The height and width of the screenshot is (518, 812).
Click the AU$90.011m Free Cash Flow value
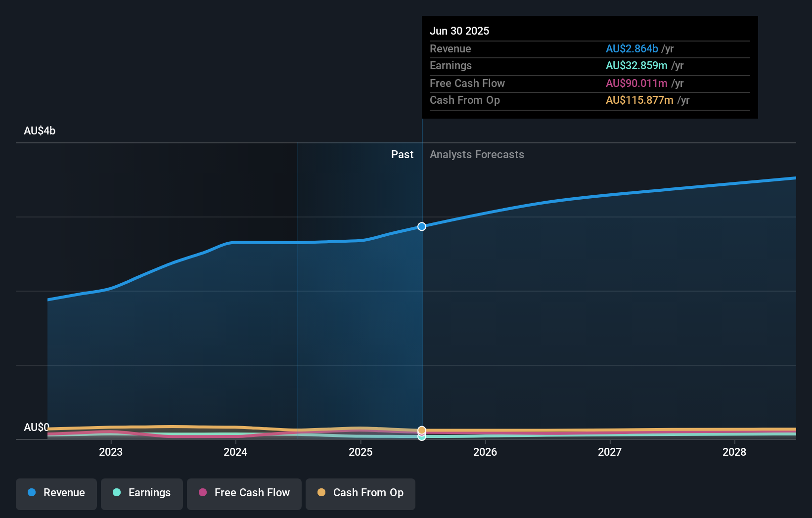635,83
